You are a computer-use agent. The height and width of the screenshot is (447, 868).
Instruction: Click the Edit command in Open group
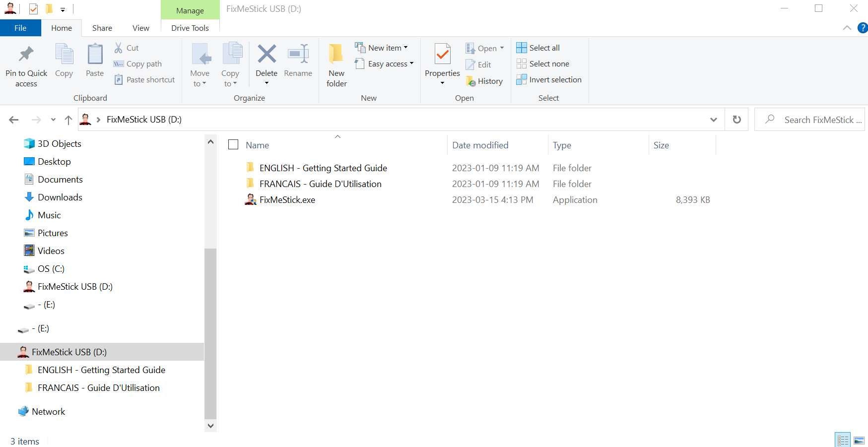click(x=478, y=65)
